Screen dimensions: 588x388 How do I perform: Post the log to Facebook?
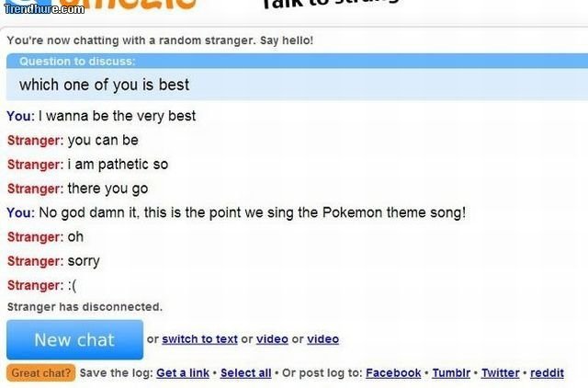click(x=393, y=372)
